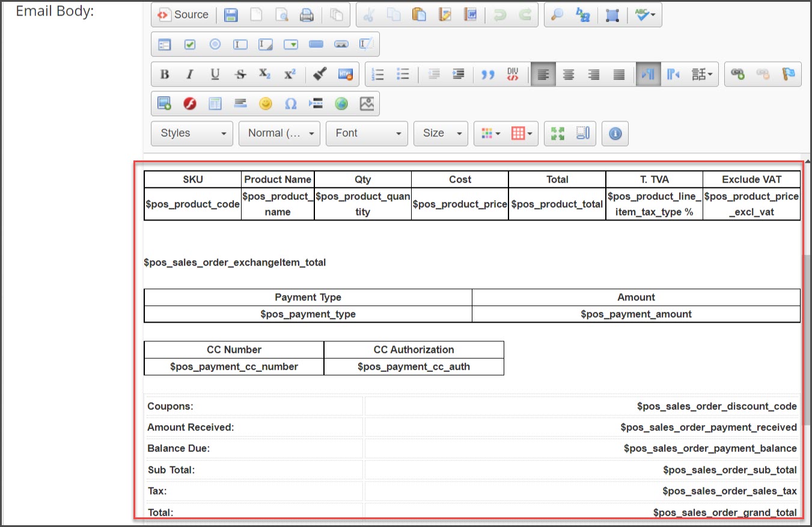
Task: Open the Preview icon
Action: (281, 15)
